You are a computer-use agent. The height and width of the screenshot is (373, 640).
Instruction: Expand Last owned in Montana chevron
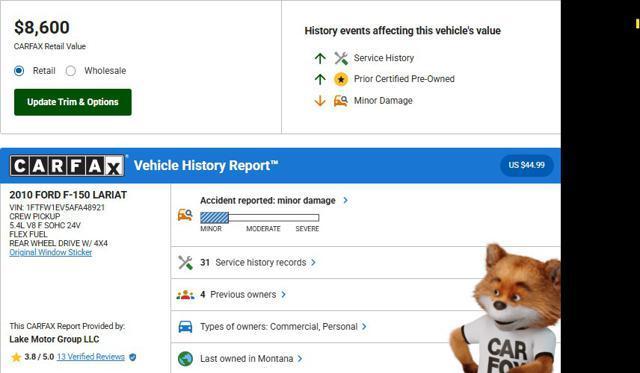click(300, 359)
